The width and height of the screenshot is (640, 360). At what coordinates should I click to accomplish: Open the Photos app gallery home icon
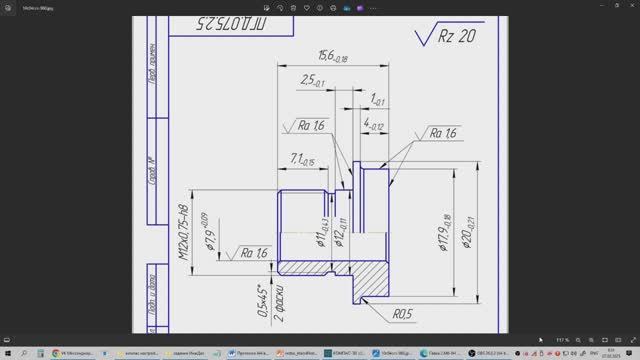pos(8,8)
